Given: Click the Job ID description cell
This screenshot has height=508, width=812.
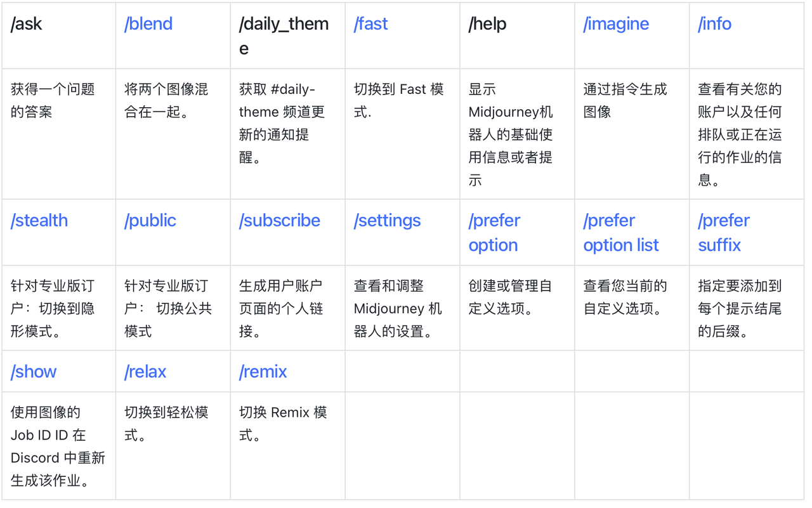Looking at the screenshot, I should point(59,446).
